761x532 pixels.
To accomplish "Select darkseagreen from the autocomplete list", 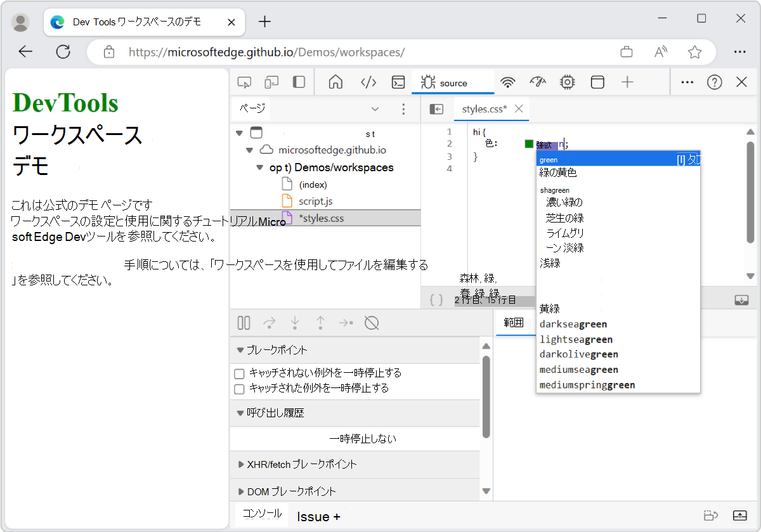I will [x=573, y=324].
